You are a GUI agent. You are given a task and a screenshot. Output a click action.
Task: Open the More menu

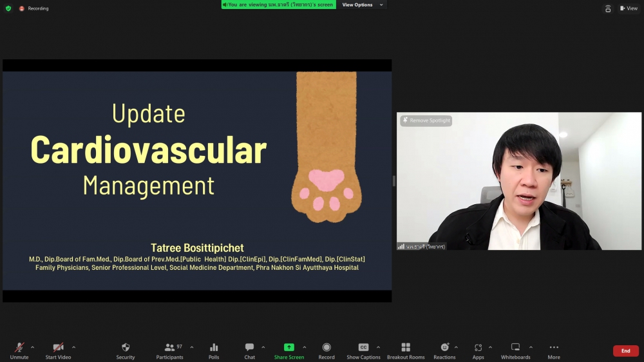554,348
